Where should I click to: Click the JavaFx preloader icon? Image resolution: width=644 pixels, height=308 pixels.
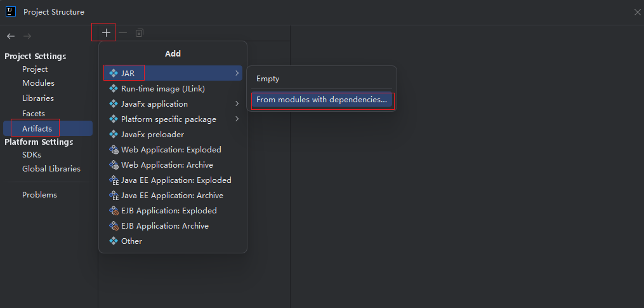(x=114, y=135)
